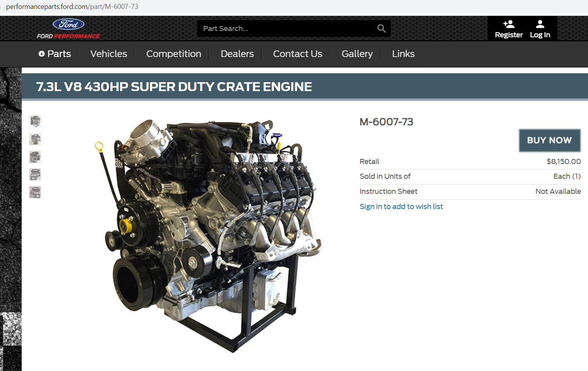The width and height of the screenshot is (588, 371).
Task: Click the Register text label
Action: click(x=509, y=35)
